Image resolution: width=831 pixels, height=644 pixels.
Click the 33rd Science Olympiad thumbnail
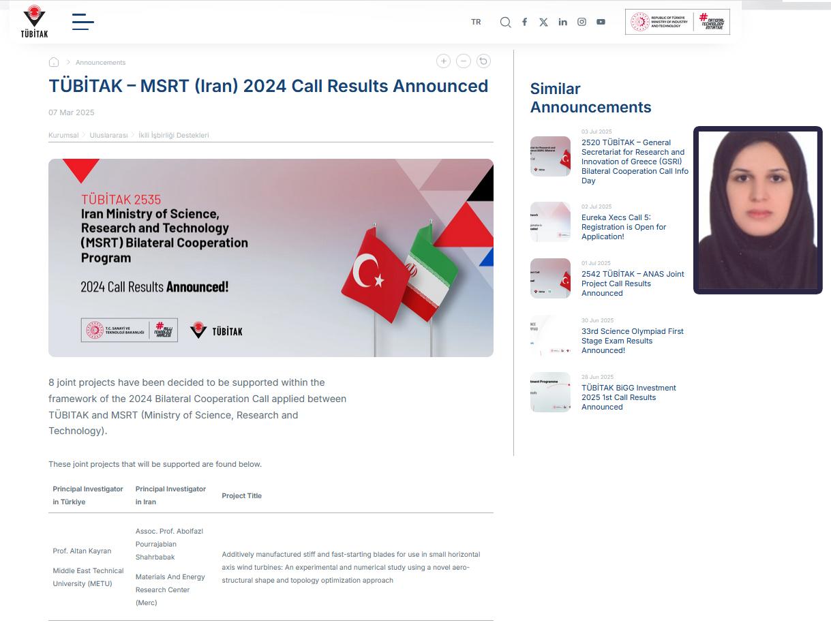[550, 335]
